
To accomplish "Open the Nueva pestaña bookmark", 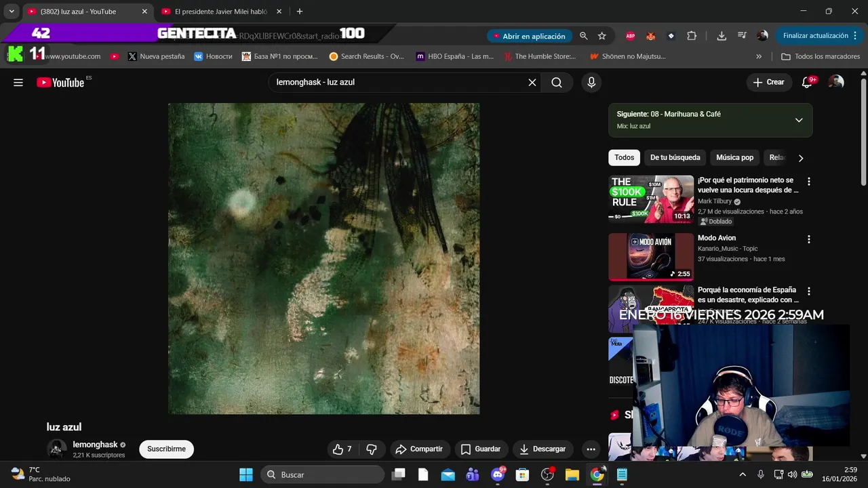I will pyautogui.click(x=156, y=57).
